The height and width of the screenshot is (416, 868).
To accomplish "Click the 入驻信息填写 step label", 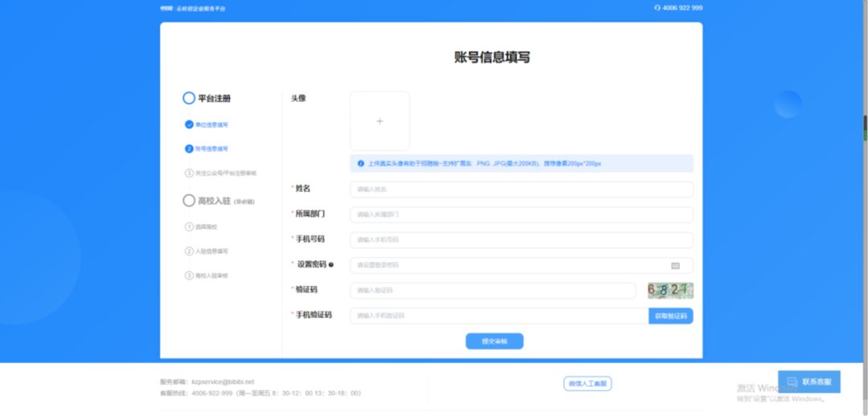I will 211,251.
